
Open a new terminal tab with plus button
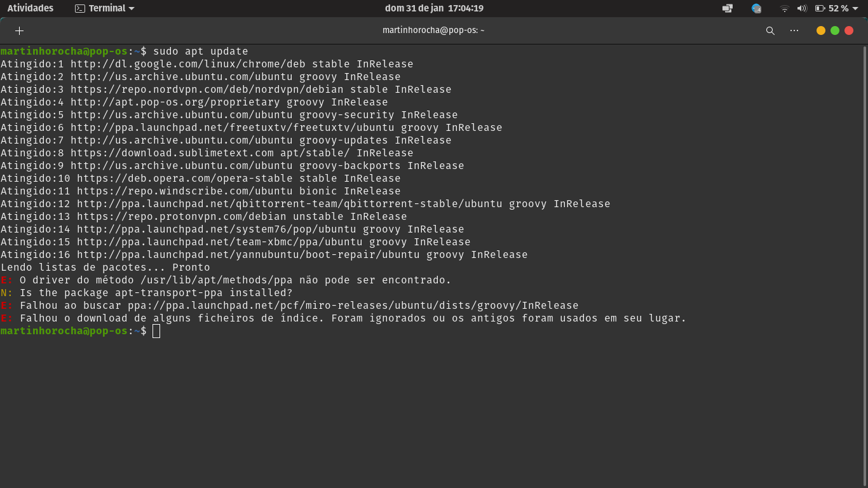[19, 30]
